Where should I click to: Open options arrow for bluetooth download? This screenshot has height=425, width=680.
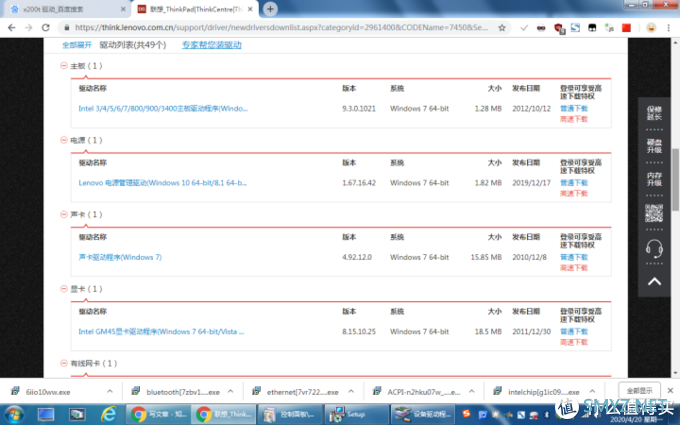230,392
